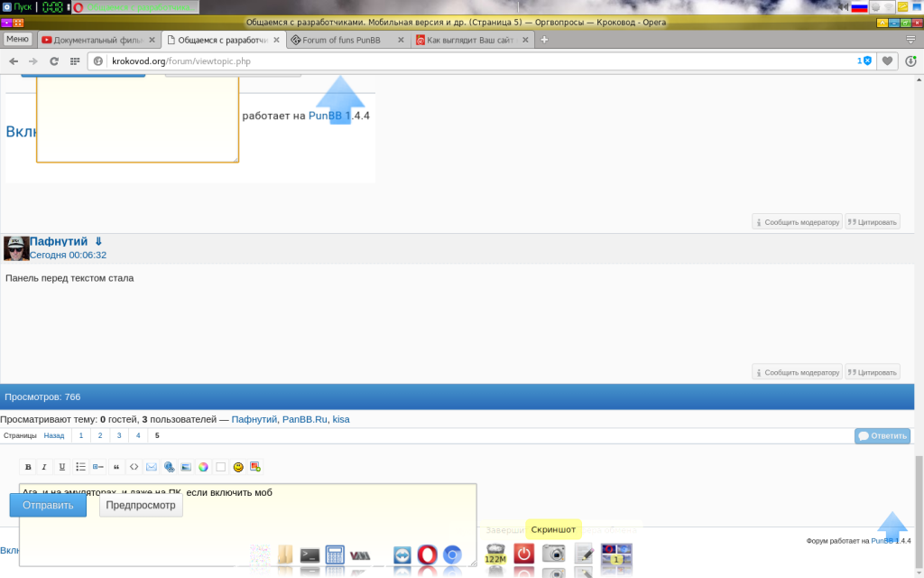Open the text color wheel picker
924x578 pixels.
(203, 467)
